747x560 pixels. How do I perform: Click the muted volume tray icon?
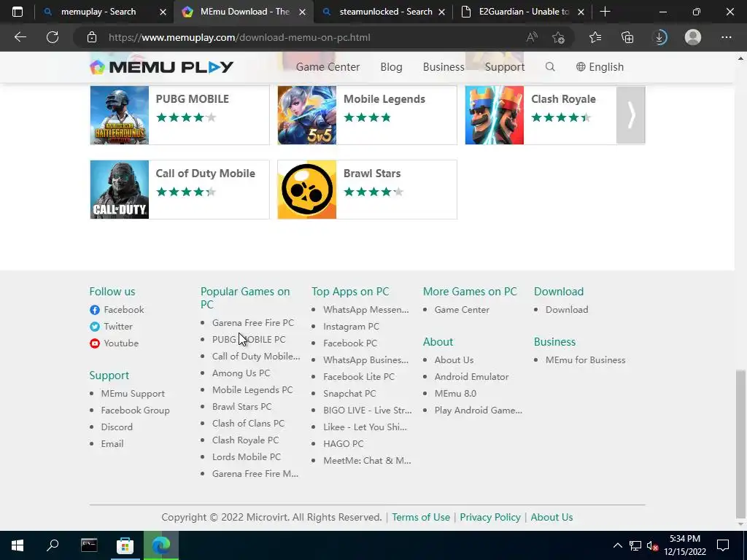click(x=653, y=545)
